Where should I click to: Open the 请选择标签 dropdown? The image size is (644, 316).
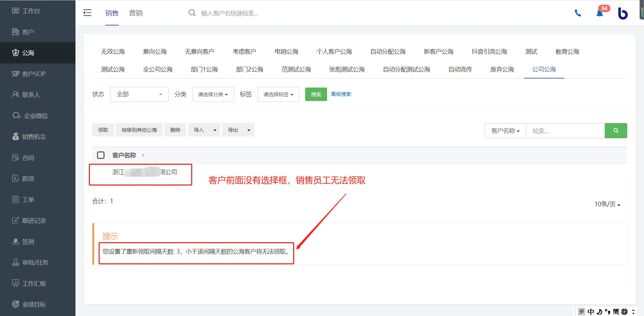click(x=278, y=94)
